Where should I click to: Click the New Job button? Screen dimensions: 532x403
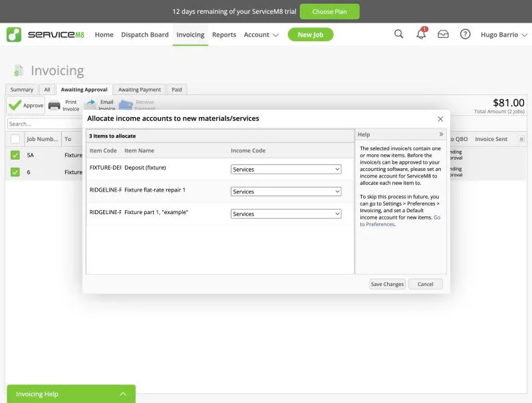[x=311, y=35]
